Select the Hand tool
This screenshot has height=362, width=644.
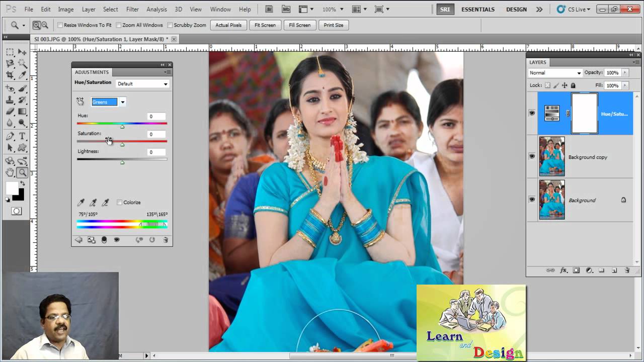pyautogui.click(x=10, y=173)
